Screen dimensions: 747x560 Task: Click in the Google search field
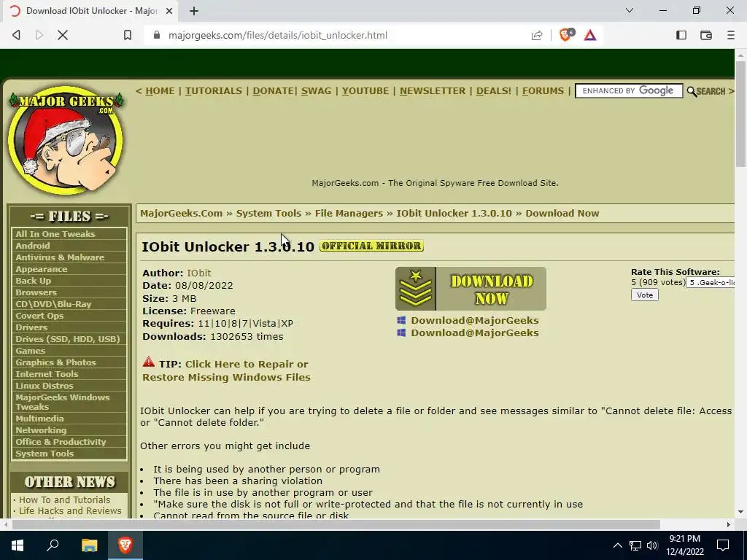pyautogui.click(x=628, y=91)
